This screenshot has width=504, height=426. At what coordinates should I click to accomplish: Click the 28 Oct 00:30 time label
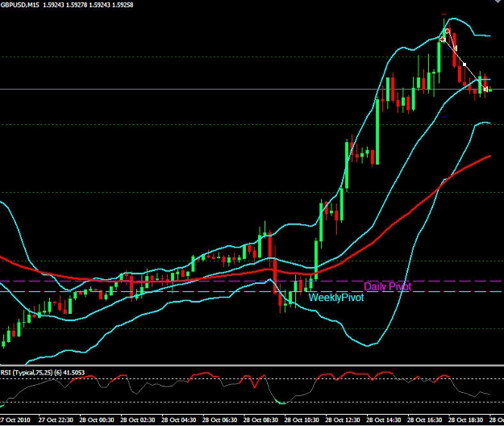[97, 420]
